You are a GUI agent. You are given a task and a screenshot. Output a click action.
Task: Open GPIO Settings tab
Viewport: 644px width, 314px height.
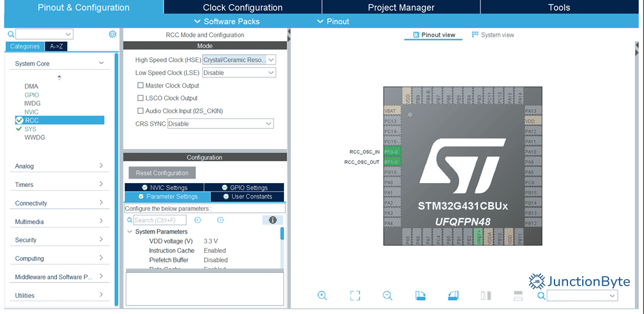coord(244,188)
